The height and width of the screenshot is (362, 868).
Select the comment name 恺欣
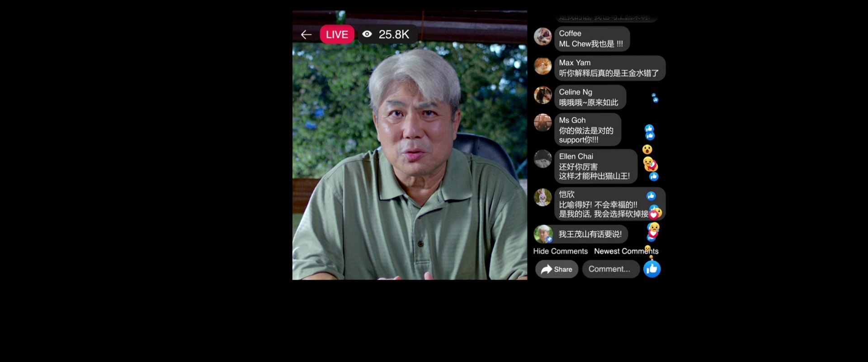point(566,195)
